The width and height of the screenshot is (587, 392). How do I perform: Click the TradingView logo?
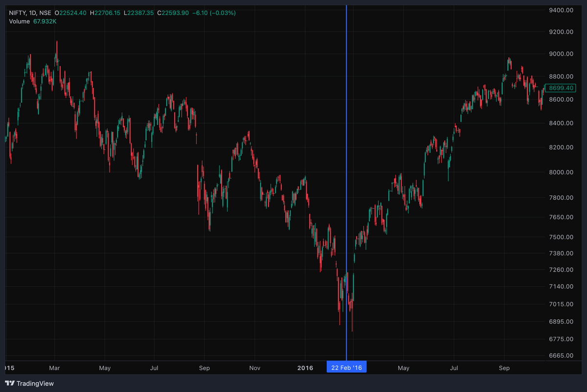coord(29,384)
